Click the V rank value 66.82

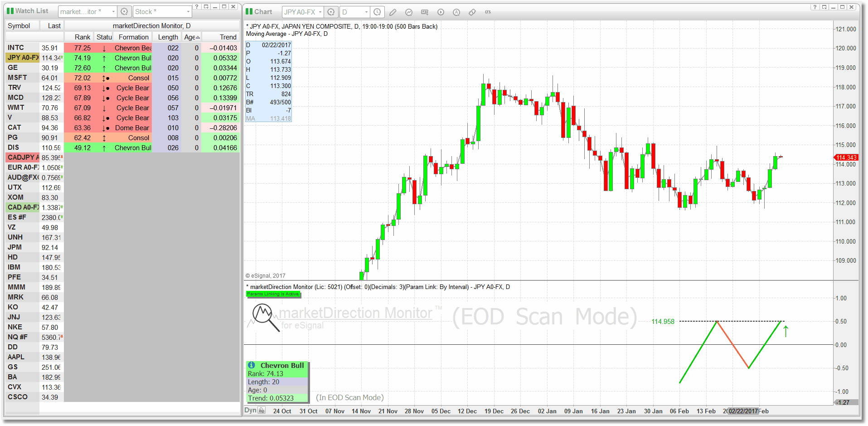pos(82,118)
